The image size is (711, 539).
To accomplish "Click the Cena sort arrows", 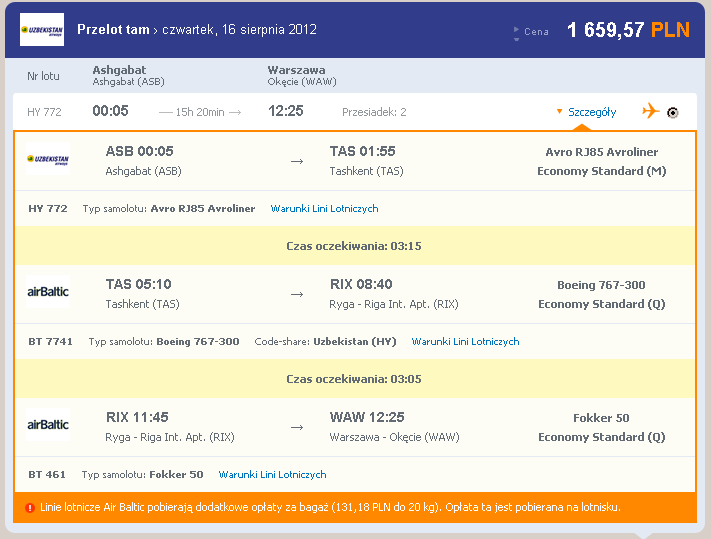I will (516, 34).
